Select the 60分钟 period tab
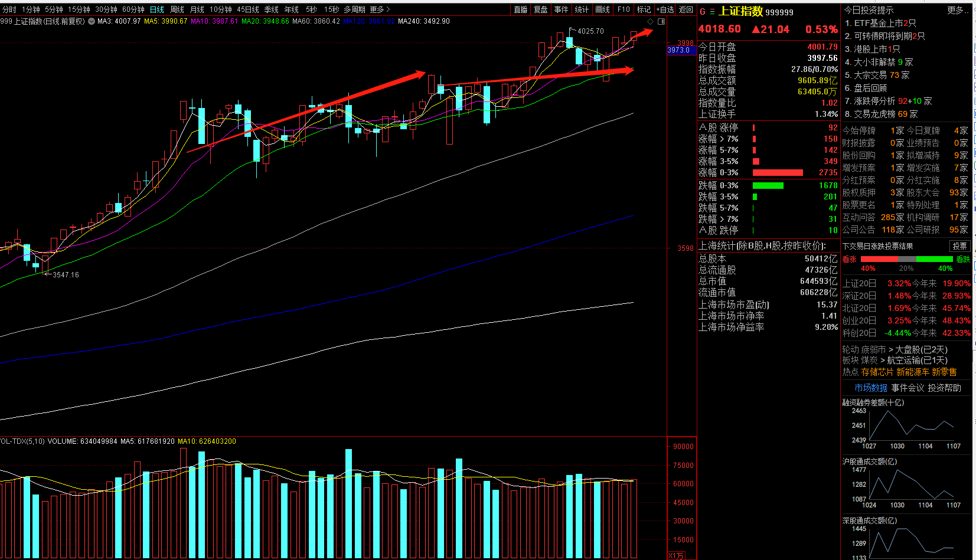 [x=133, y=9]
